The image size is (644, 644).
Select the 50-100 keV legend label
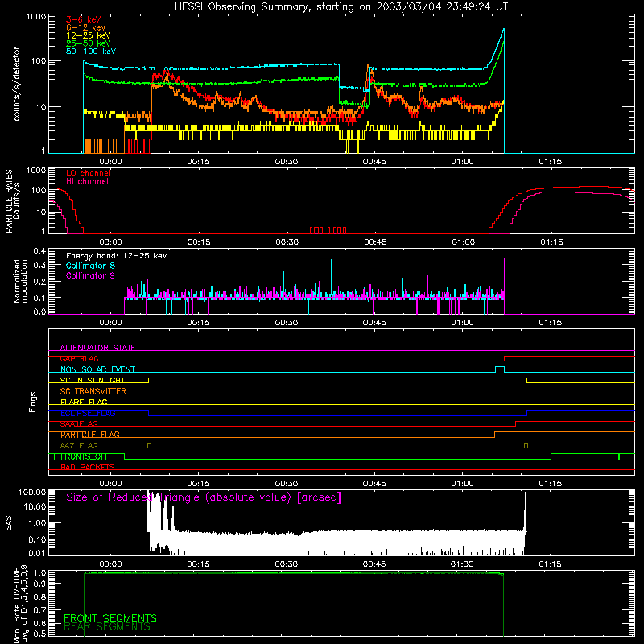90,52
